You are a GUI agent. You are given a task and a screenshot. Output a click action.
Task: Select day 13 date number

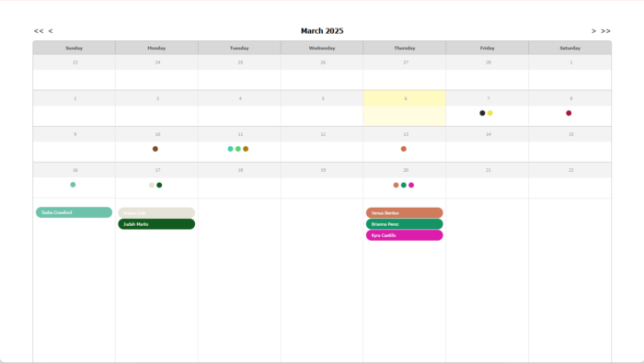(406, 134)
